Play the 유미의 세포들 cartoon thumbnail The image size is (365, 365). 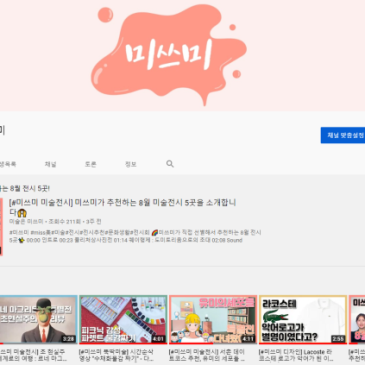(213, 319)
